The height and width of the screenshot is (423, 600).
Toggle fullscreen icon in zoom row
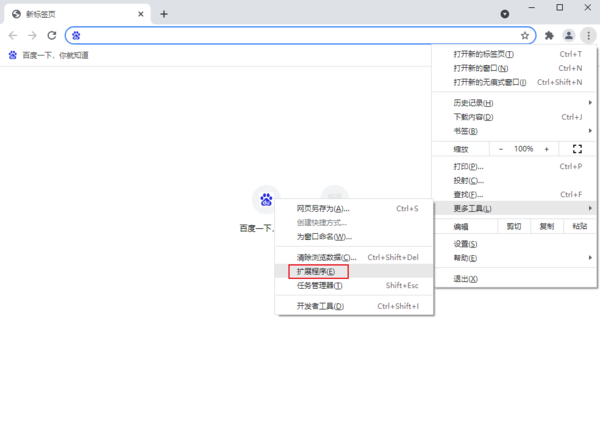[x=577, y=149]
